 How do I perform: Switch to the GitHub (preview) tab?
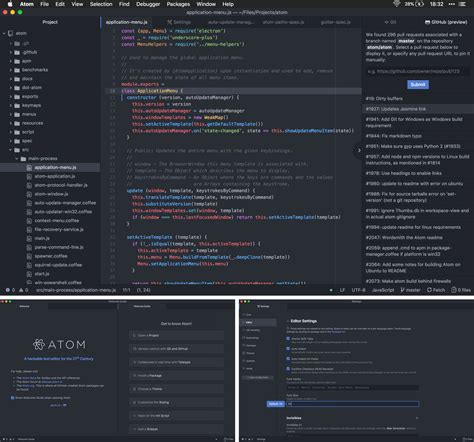point(446,22)
